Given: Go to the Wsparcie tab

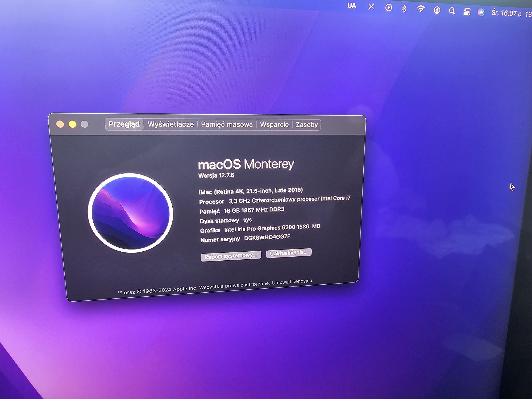Looking at the screenshot, I should click(x=274, y=124).
